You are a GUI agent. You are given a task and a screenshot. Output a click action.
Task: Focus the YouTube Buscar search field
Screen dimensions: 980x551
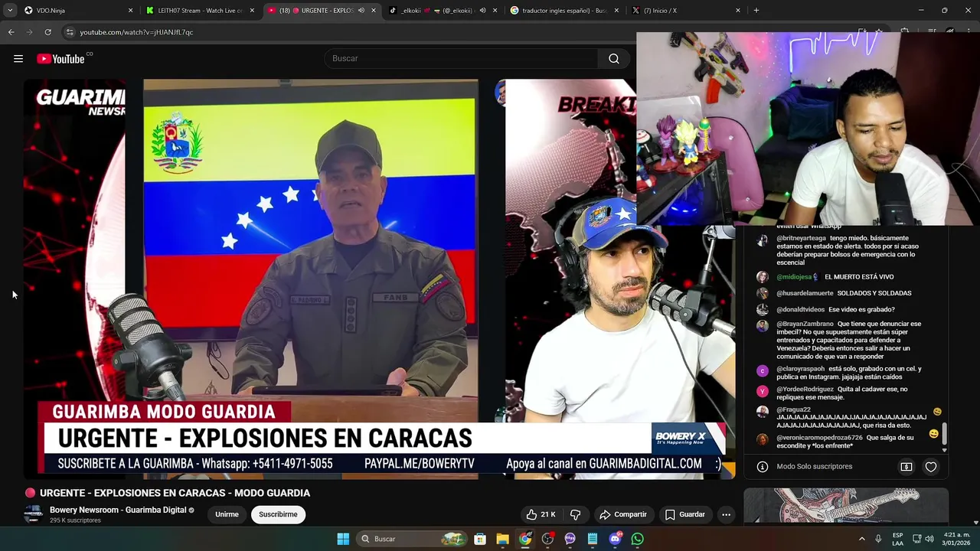click(462, 59)
